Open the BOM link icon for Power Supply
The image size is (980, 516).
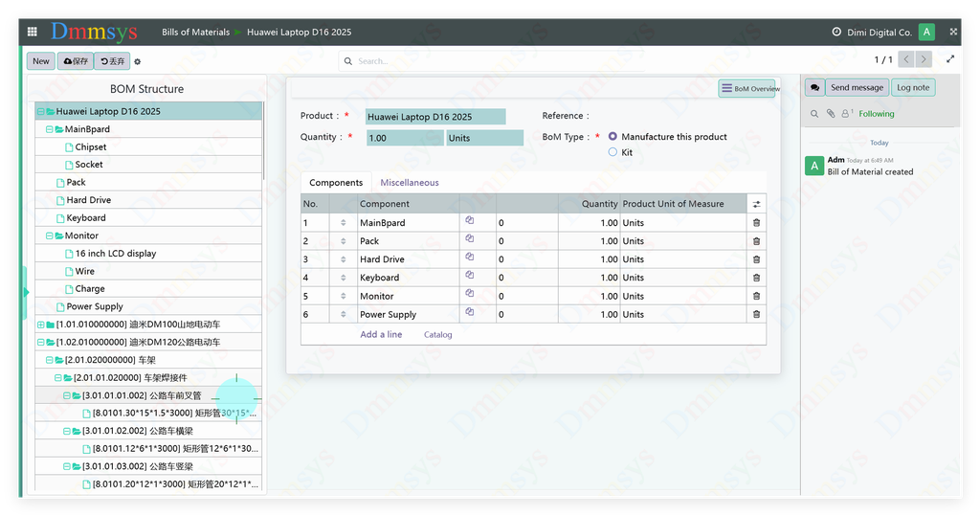[469, 311]
